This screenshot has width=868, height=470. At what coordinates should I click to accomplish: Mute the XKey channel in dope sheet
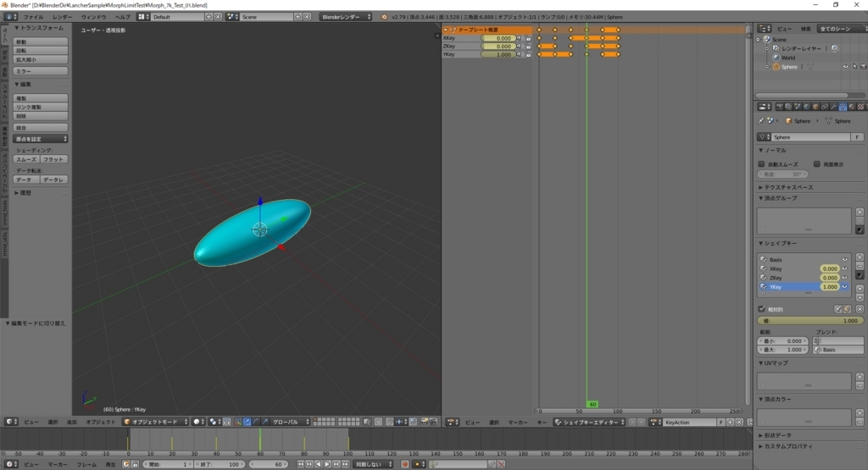520,38
